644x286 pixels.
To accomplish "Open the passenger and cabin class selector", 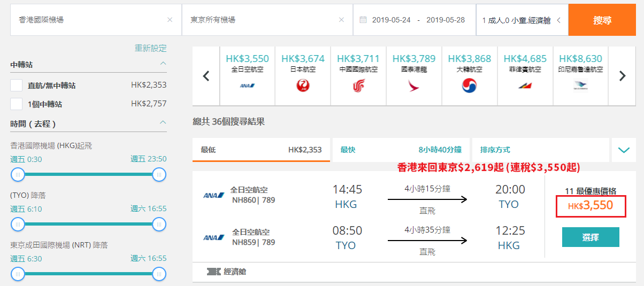I will point(522,20).
